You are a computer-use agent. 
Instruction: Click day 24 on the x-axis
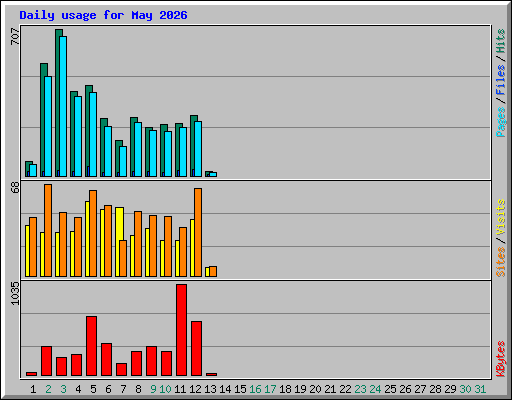(x=375, y=389)
